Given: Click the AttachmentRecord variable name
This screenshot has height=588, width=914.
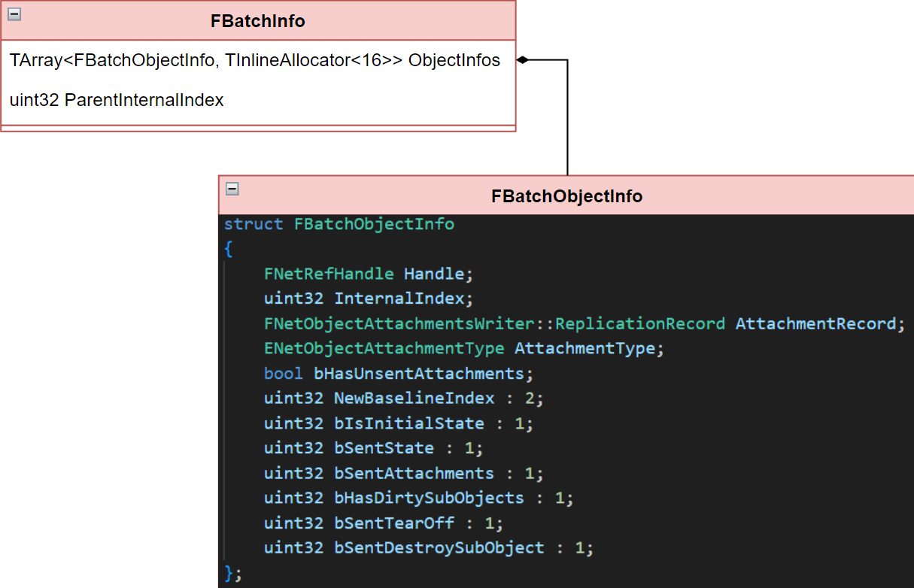Looking at the screenshot, I should point(815,323).
